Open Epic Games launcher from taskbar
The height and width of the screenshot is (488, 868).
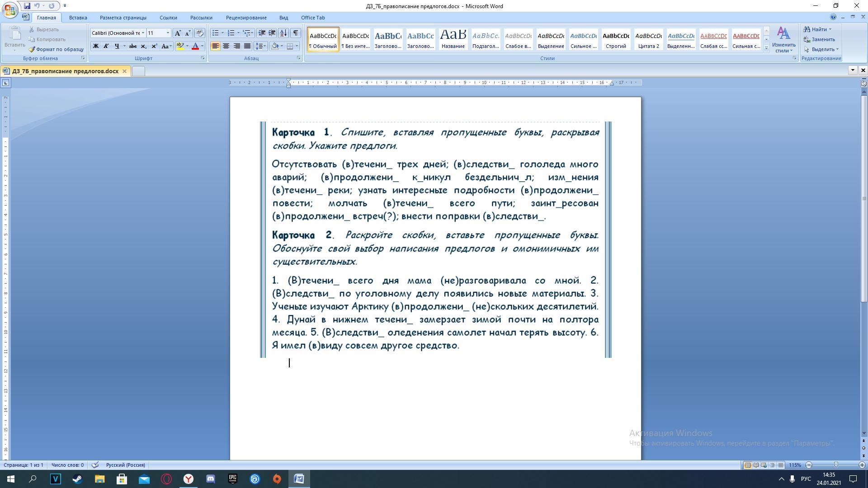233,479
